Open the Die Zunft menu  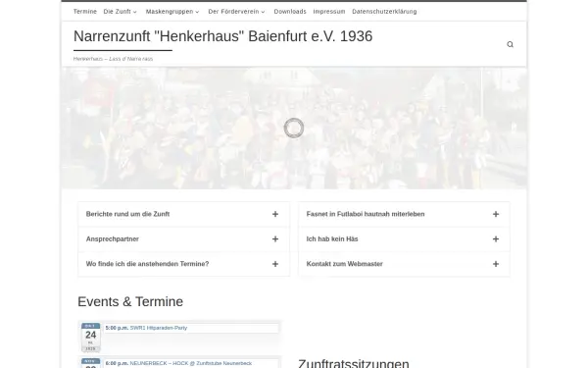[x=117, y=12]
